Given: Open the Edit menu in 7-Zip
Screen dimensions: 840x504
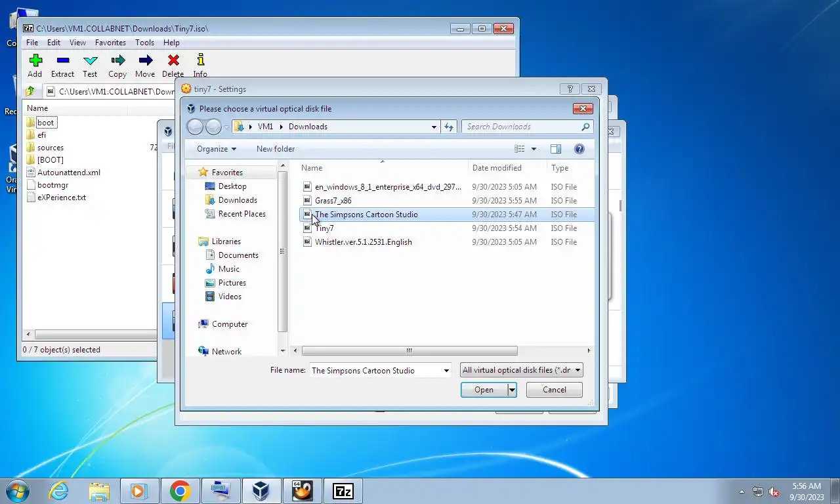Looking at the screenshot, I should coord(54,43).
